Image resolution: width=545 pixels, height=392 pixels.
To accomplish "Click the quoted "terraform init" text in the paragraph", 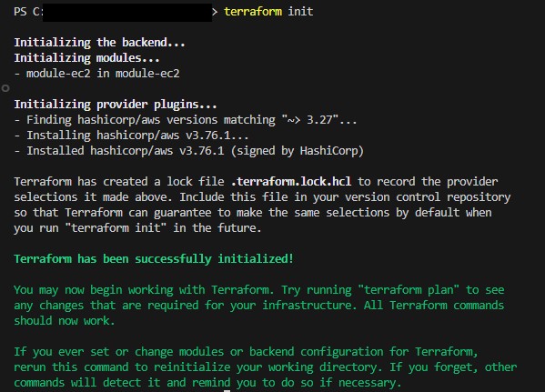I will click(x=116, y=228).
